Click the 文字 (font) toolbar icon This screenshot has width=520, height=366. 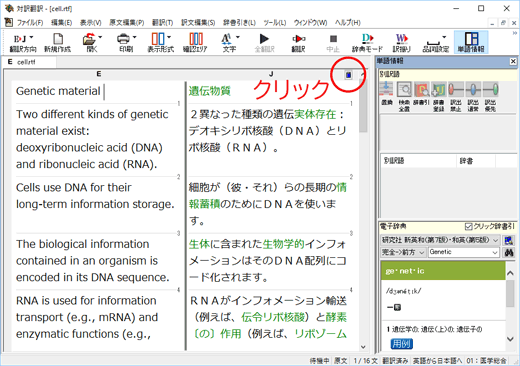coord(227,39)
